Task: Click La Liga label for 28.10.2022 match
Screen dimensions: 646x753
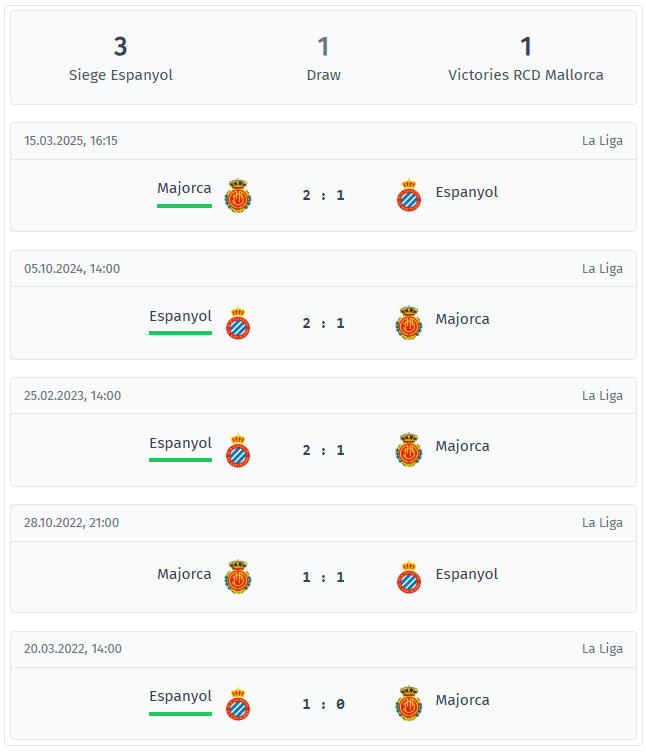Action: (x=602, y=522)
